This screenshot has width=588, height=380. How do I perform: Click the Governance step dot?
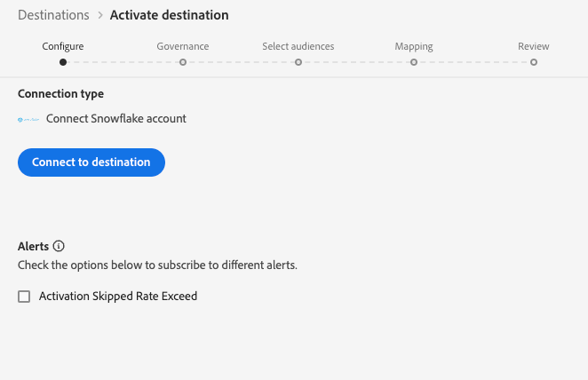[x=182, y=62]
